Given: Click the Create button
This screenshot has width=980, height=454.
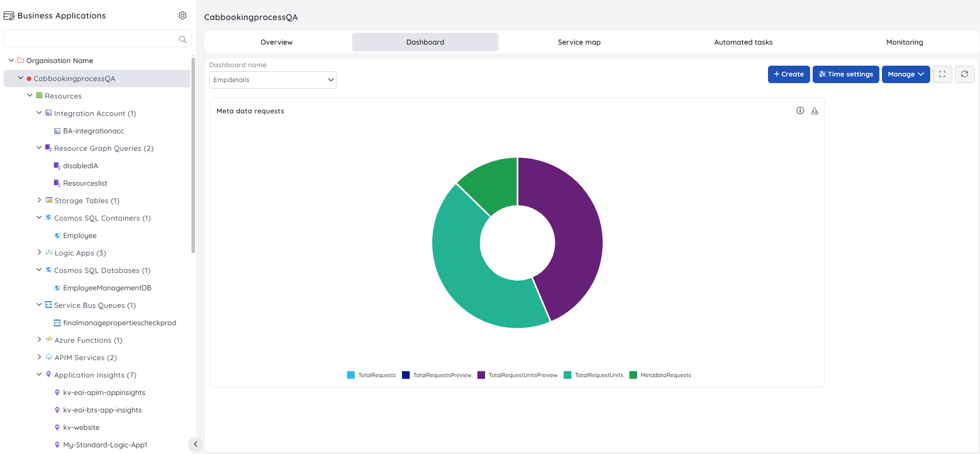Looking at the screenshot, I should click(x=789, y=74).
